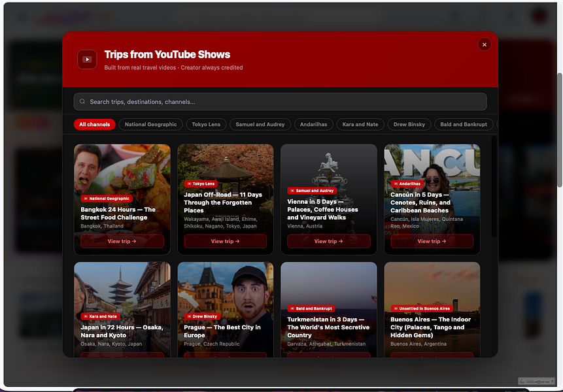The image size is (563, 392).
Task: Click the Prague, Czech Republic location text
Action: coord(211,344)
